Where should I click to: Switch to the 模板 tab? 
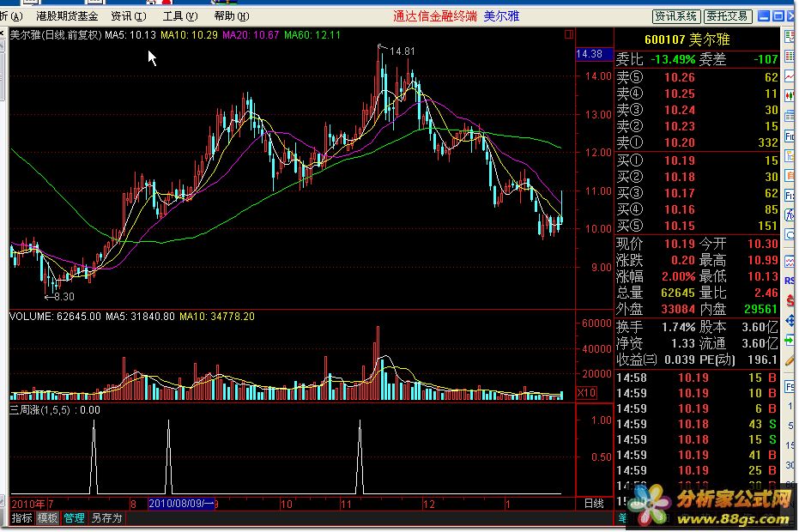pos(47,518)
